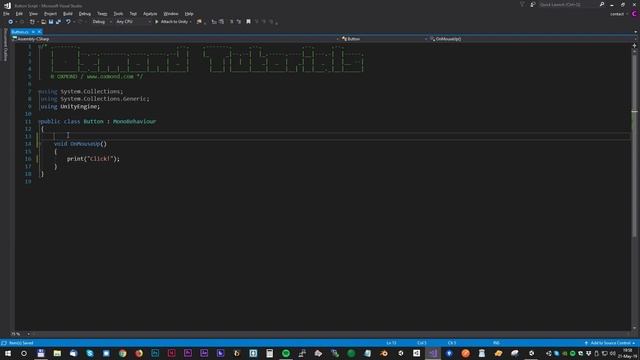640x360 pixels.
Task: Click the "click!" string literal in code
Action: (x=99, y=159)
